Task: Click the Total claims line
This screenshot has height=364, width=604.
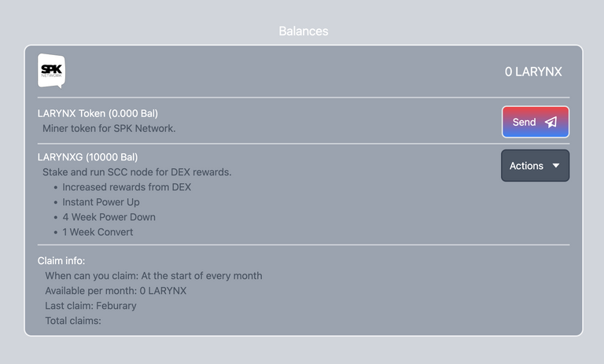Action: point(73,321)
